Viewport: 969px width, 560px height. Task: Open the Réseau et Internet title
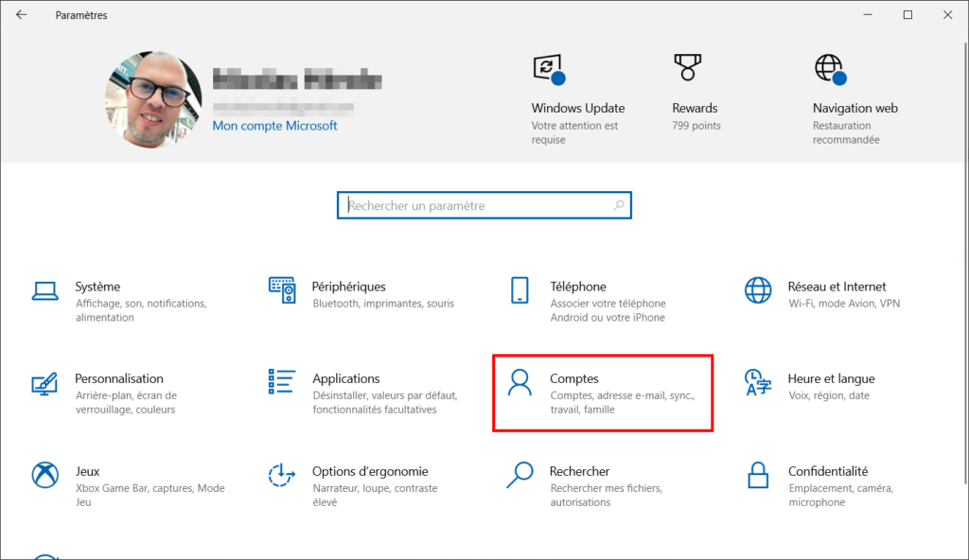(837, 287)
